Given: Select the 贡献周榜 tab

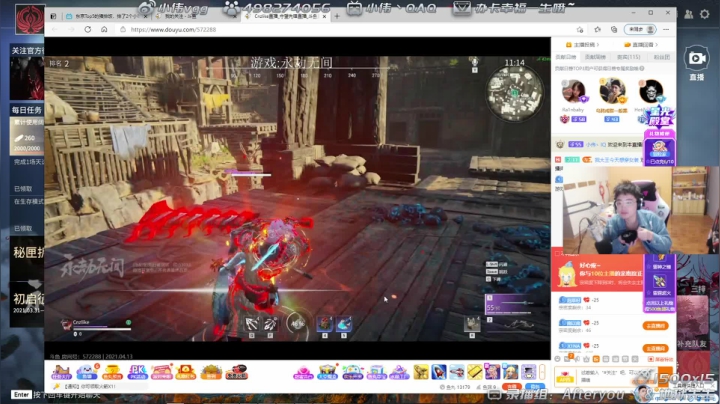Looking at the screenshot, I should point(595,57).
